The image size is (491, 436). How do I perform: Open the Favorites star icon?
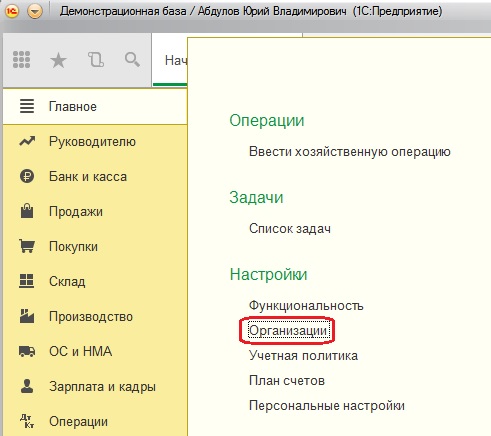click(x=58, y=60)
